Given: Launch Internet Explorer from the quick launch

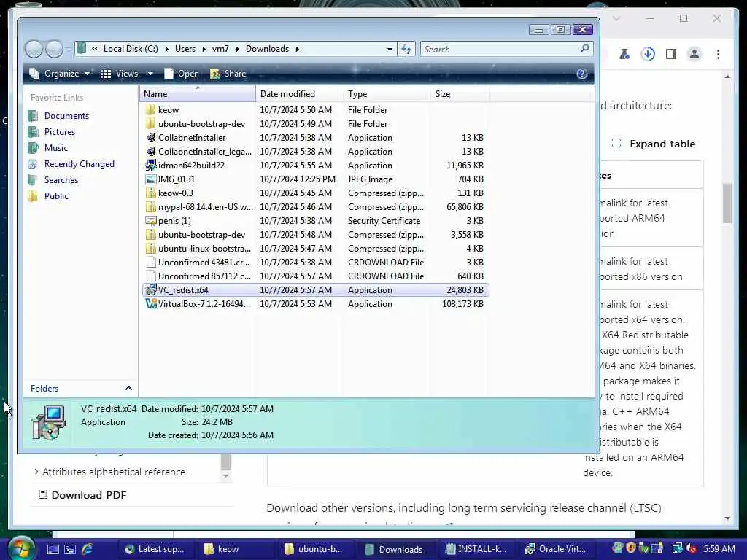Looking at the screenshot, I should pyautogui.click(x=88, y=550).
